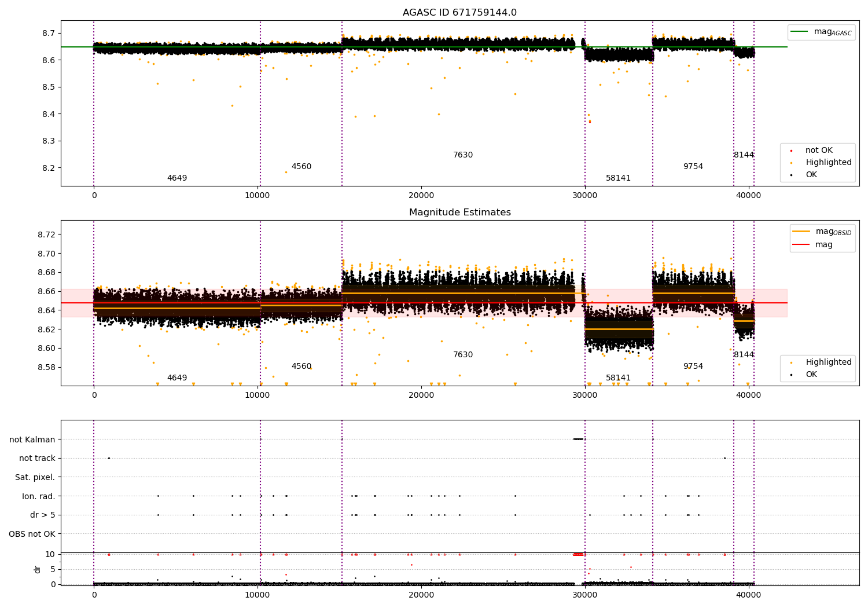Click the 8.4 y-axis tick label
Screen dimensions: 868x608
tap(49, 115)
